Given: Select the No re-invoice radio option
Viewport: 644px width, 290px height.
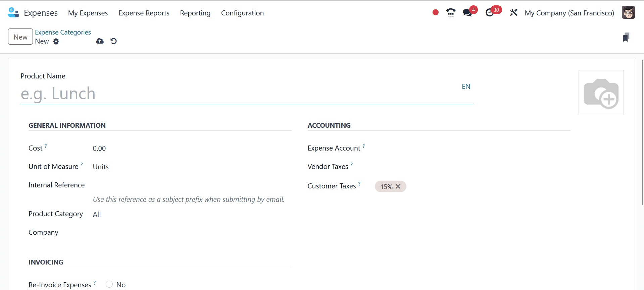Looking at the screenshot, I should pos(109,284).
